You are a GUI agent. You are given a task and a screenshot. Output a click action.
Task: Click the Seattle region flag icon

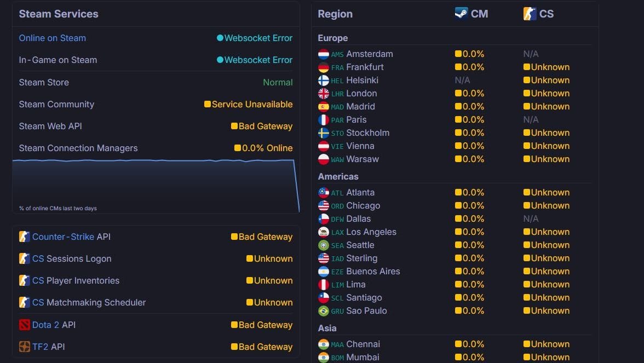(324, 245)
